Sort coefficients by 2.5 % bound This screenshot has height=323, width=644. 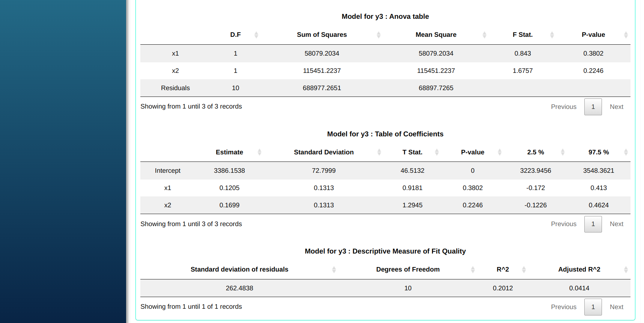click(535, 152)
